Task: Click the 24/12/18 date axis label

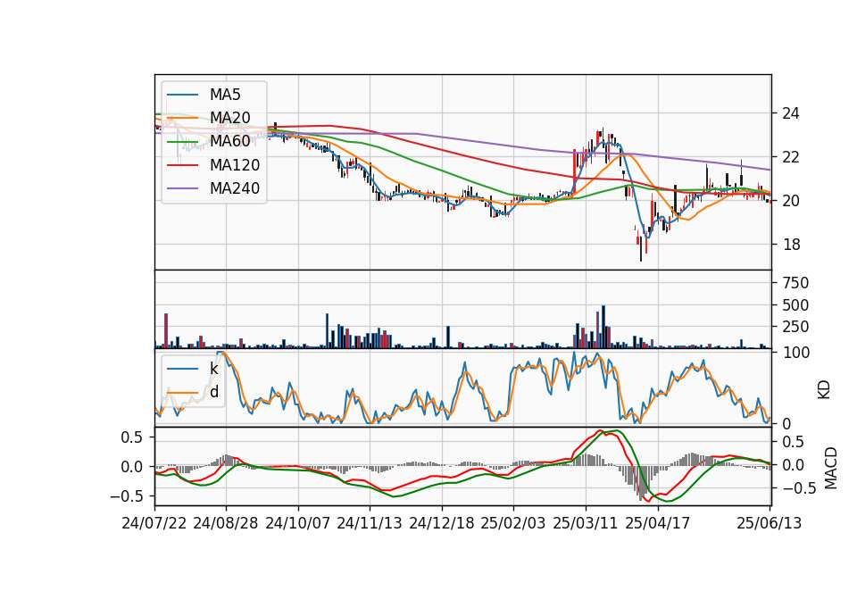Action: (x=442, y=523)
